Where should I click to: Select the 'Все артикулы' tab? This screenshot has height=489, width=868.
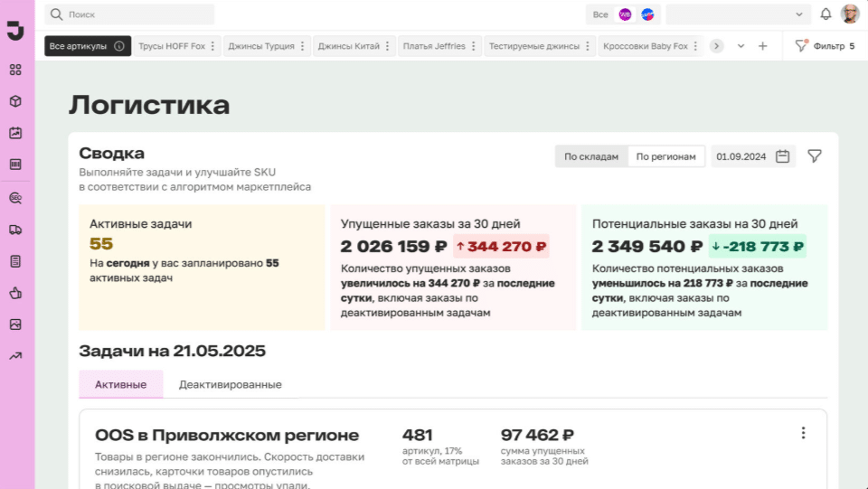coord(88,46)
